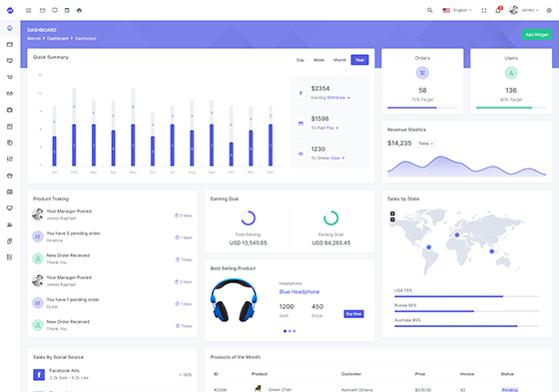Click the icon beside $2354 earning

(300, 93)
